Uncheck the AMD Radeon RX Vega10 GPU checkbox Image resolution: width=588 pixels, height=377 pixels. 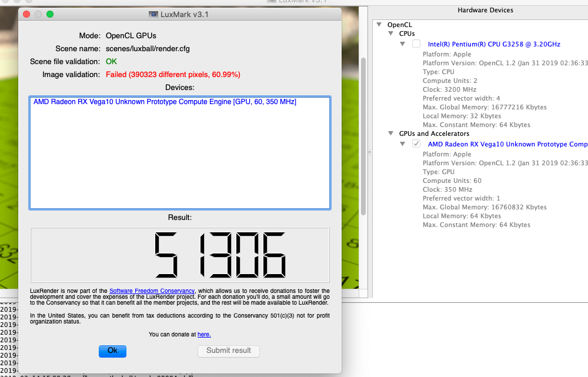click(416, 144)
